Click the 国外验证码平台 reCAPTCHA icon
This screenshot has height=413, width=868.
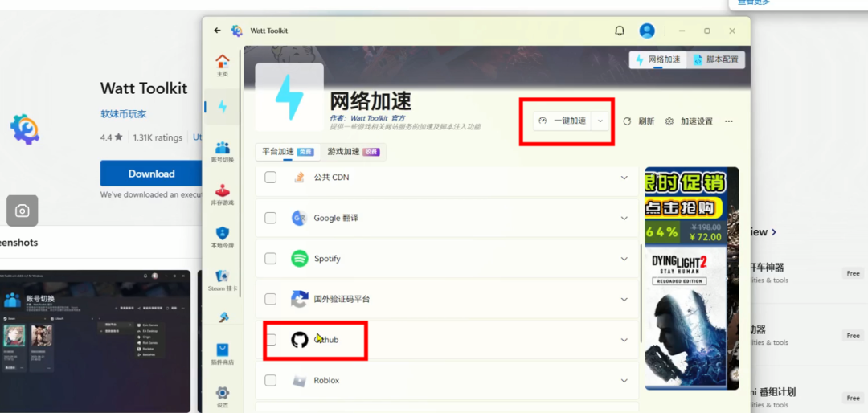(300, 299)
